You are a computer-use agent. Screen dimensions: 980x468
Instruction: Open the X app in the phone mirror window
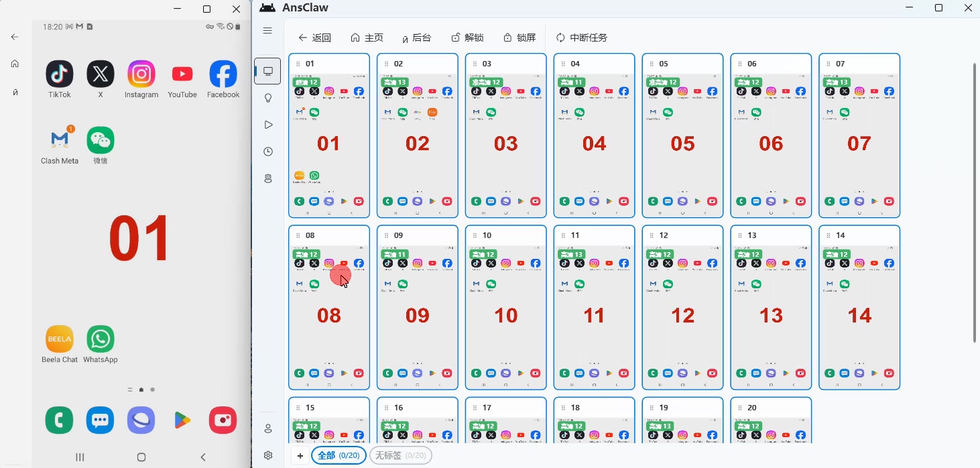(x=101, y=74)
